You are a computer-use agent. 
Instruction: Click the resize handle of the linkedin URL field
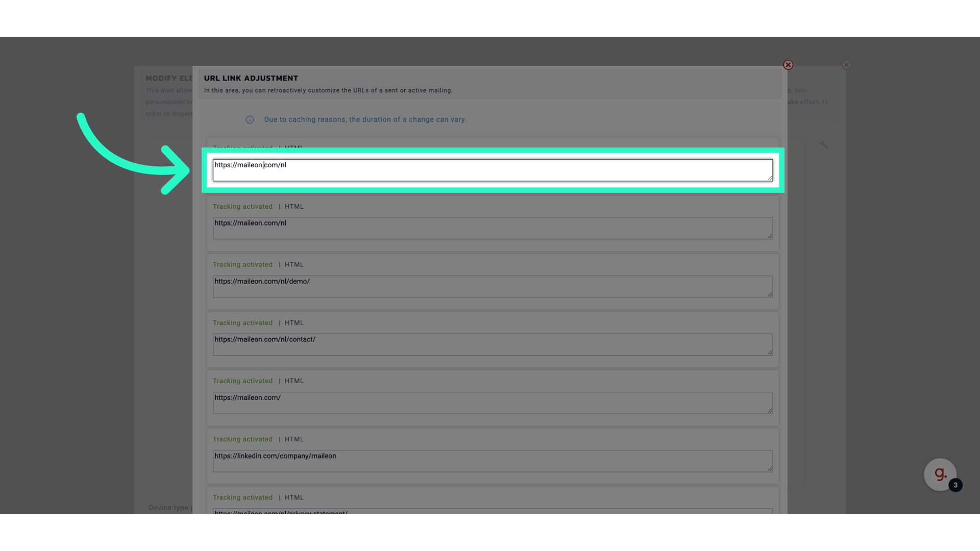pos(769,468)
